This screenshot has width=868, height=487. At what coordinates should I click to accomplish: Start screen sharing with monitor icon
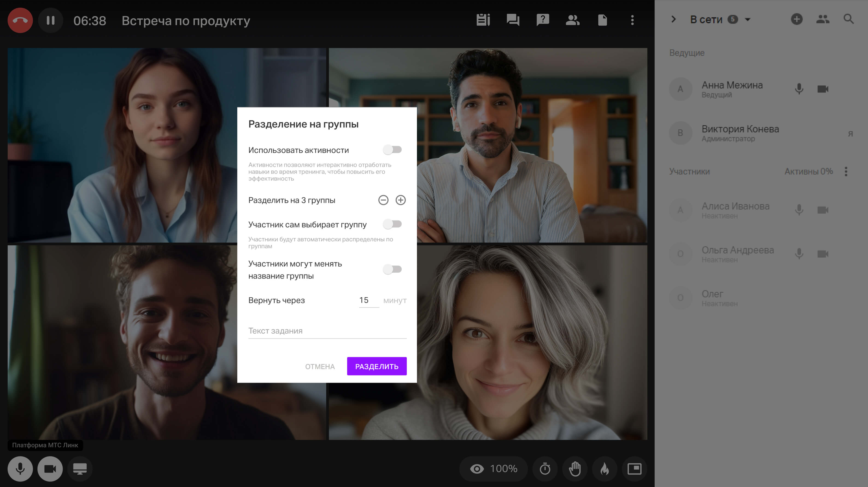point(80,469)
